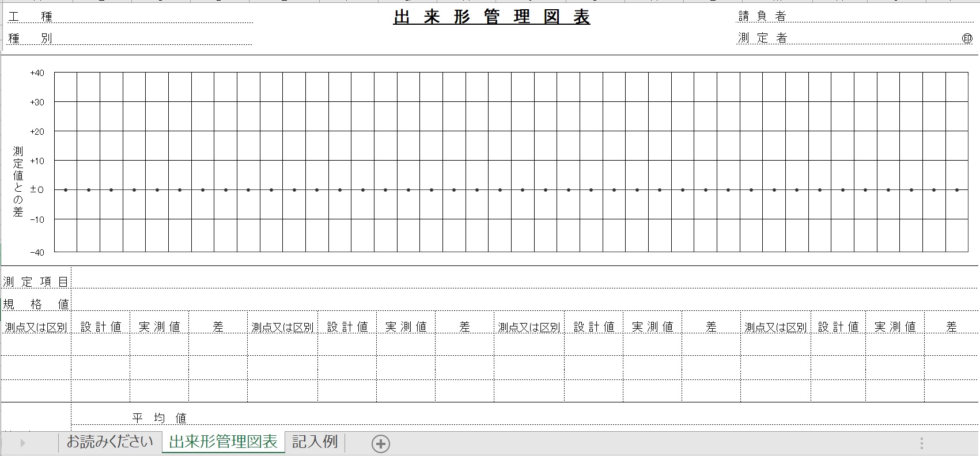Click the sheet tab scroll arrow
Screen dimensions: 980x456
click(x=22, y=443)
